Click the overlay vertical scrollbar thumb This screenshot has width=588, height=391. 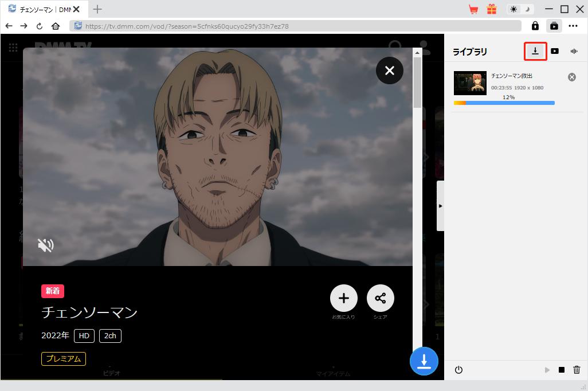[x=417, y=83]
